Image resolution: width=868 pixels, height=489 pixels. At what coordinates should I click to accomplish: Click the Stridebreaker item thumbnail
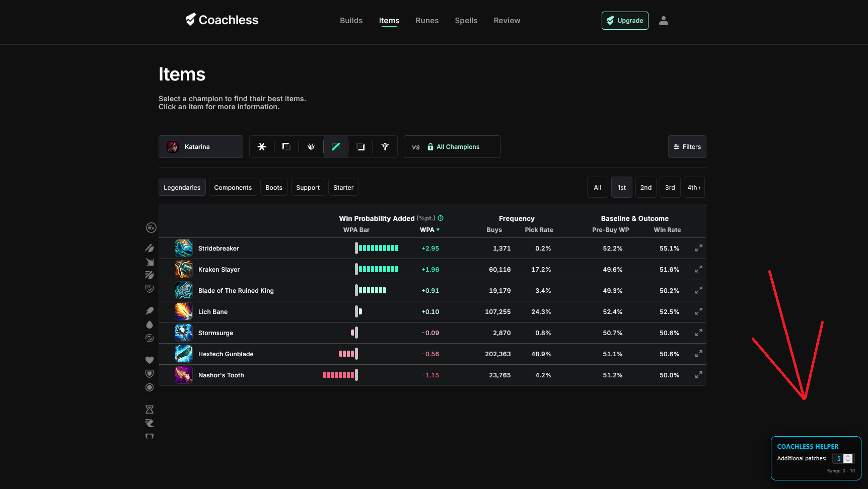(x=184, y=249)
